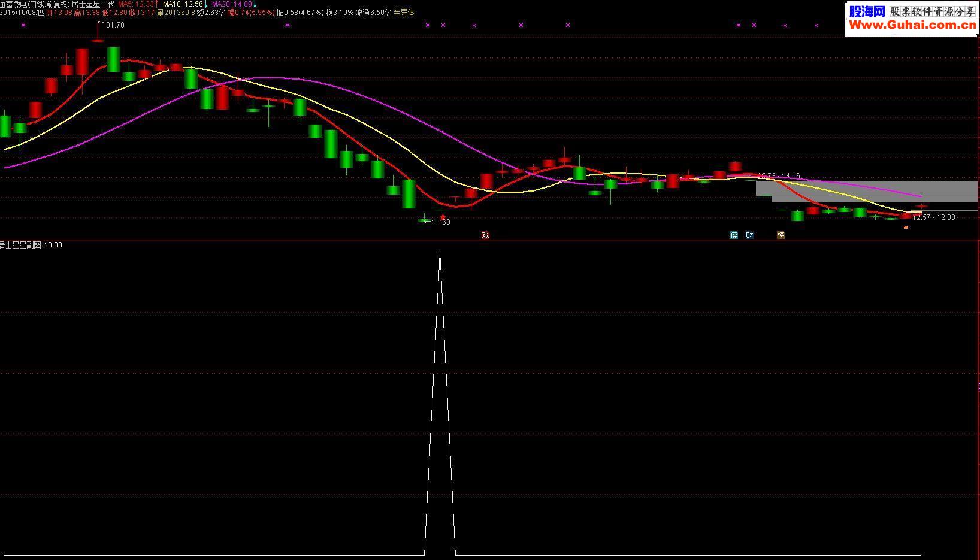980x560 pixels.
Task: Click the orange triangle signal below last candle
Action: (906, 227)
